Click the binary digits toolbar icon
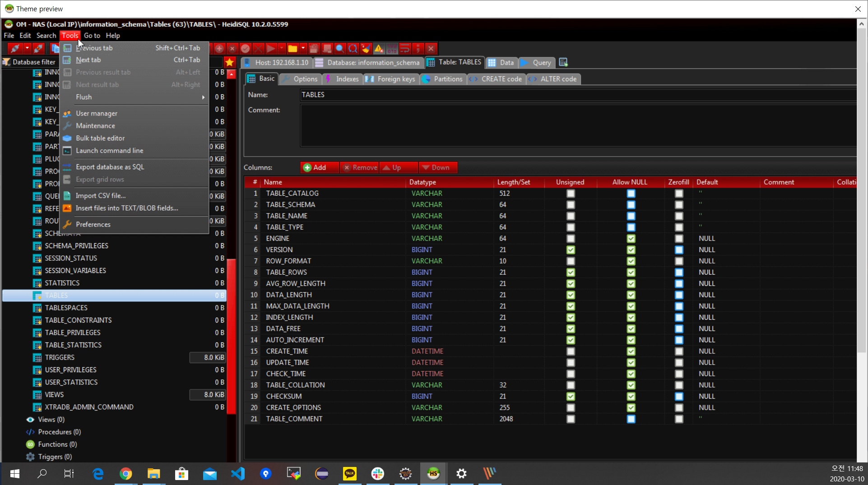The width and height of the screenshot is (868, 485). click(x=392, y=48)
